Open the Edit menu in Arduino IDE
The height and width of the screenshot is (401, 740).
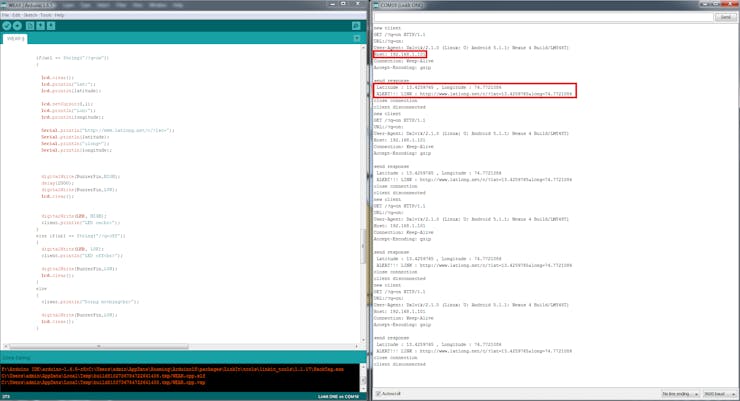point(17,15)
